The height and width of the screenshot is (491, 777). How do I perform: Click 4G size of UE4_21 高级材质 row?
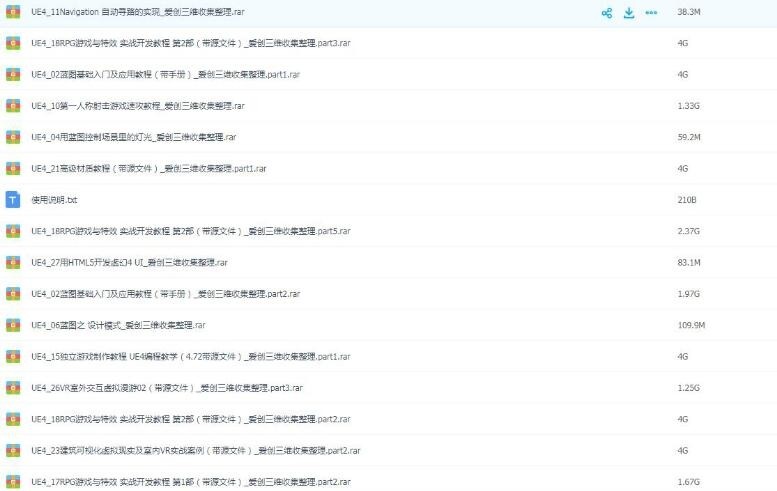(x=683, y=168)
